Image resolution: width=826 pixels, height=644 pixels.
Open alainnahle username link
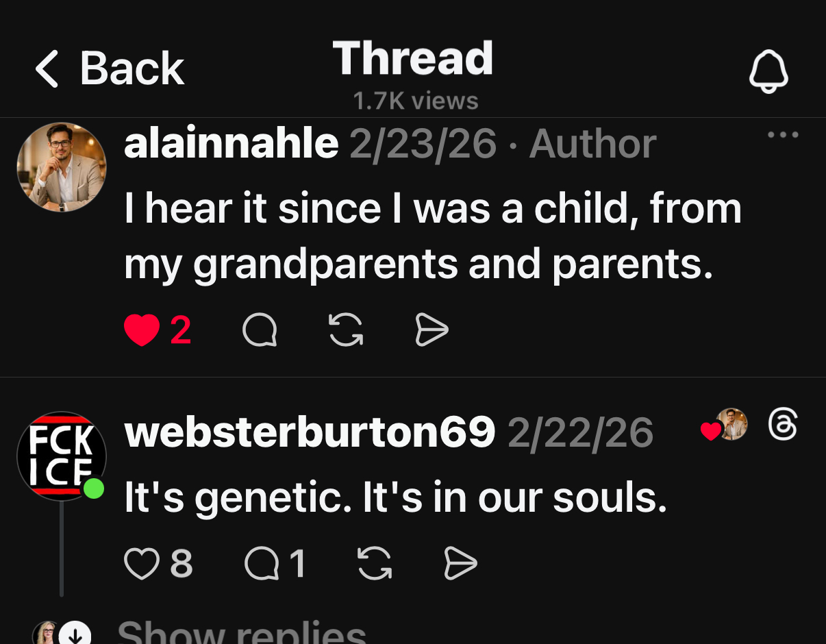pos(231,144)
